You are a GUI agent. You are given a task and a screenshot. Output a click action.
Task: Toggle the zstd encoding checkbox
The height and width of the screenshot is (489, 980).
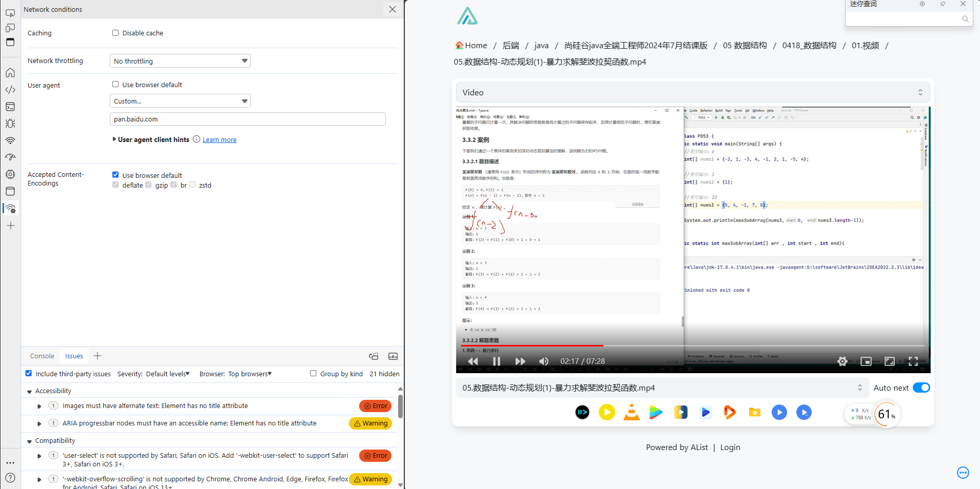click(x=192, y=185)
